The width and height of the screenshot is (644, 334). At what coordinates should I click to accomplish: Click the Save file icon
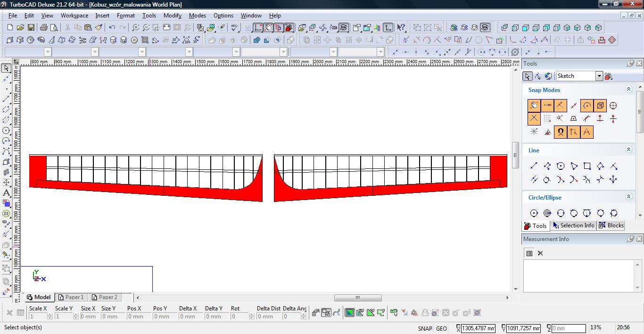pos(31,28)
